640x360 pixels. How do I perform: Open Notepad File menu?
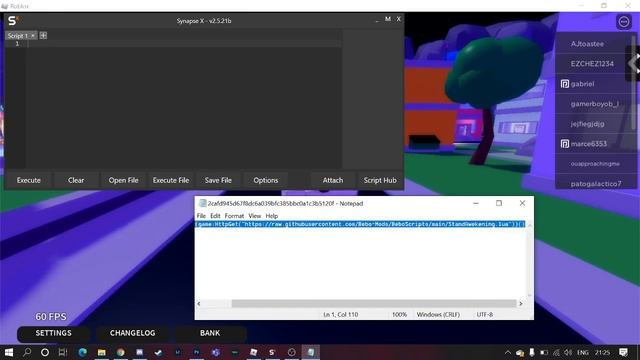tap(201, 216)
